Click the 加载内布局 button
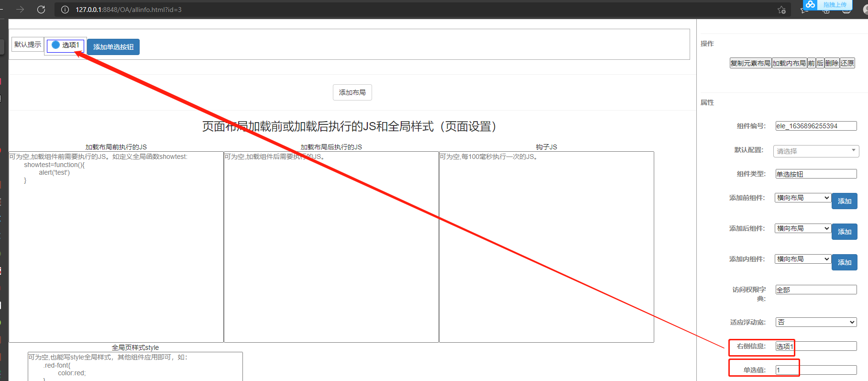This screenshot has width=868, height=381. point(789,63)
